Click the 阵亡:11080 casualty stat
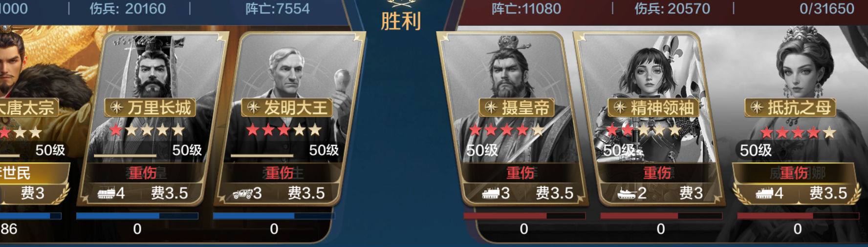 (x=526, y=9)
